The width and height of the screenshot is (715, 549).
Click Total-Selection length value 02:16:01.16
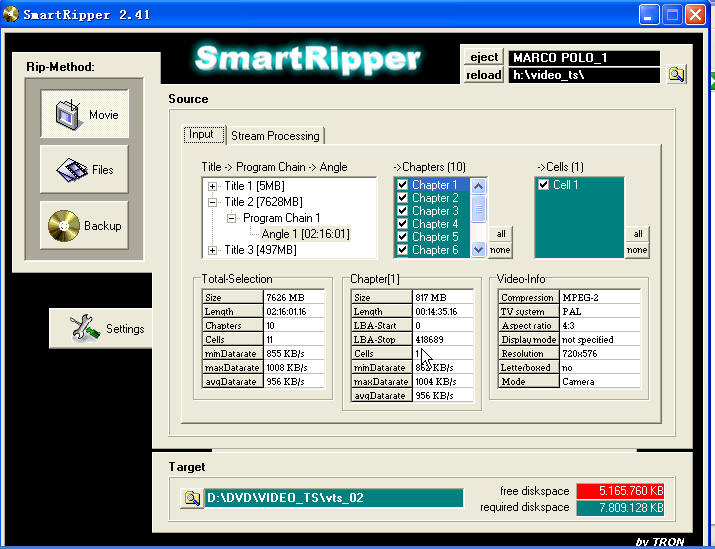tap(294, 311)
